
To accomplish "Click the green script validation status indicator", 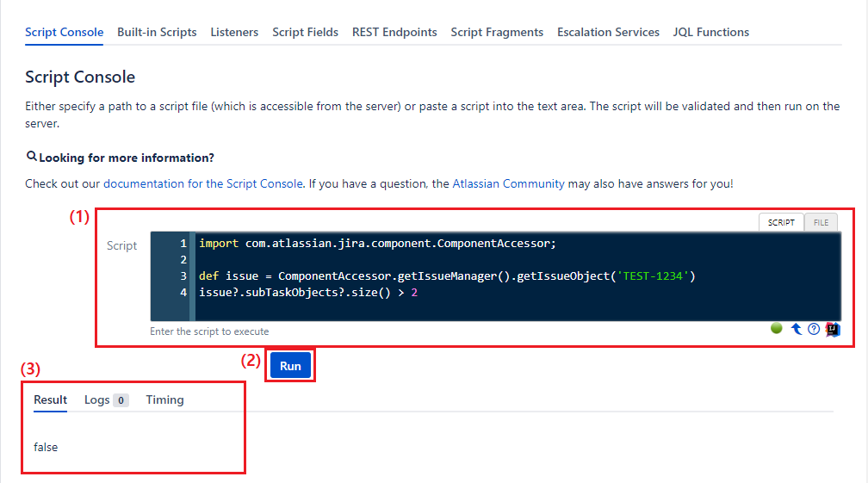I will click(776, 329).
